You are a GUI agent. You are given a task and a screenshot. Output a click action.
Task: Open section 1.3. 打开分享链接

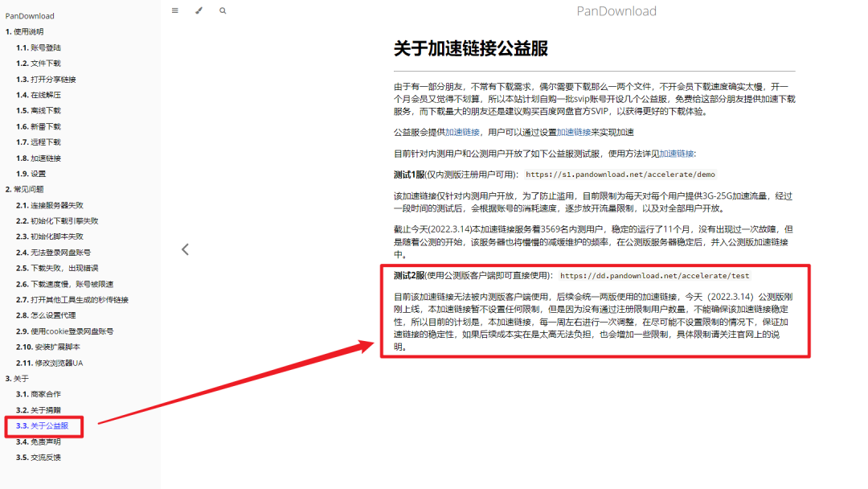click(x=46, y=79)
